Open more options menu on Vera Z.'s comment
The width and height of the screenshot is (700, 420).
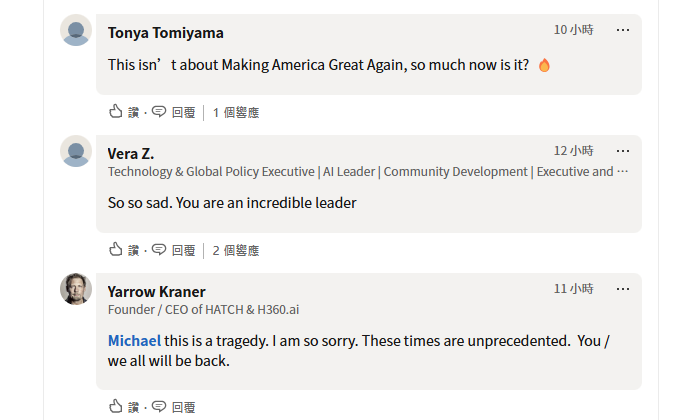[x=623, y=151]
